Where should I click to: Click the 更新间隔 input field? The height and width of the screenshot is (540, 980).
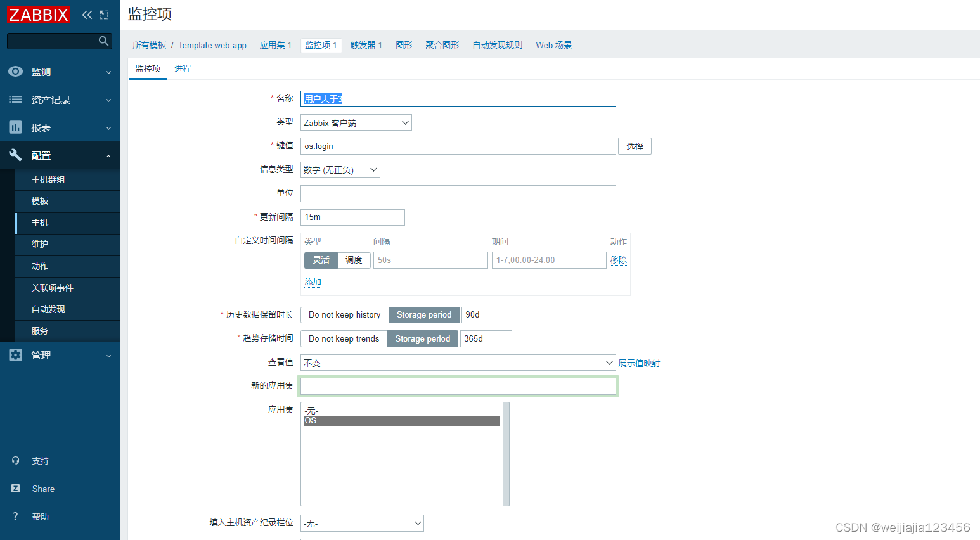pyautogui.click(x=352, y=217)
